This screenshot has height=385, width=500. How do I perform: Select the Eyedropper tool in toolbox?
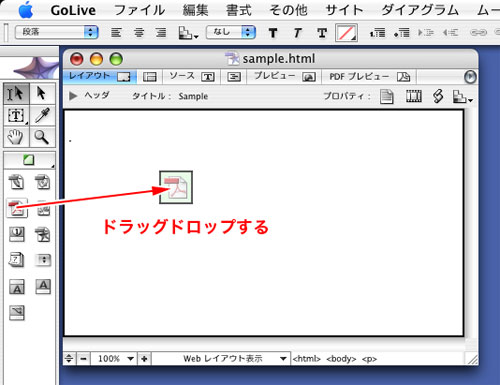[43, 115]
